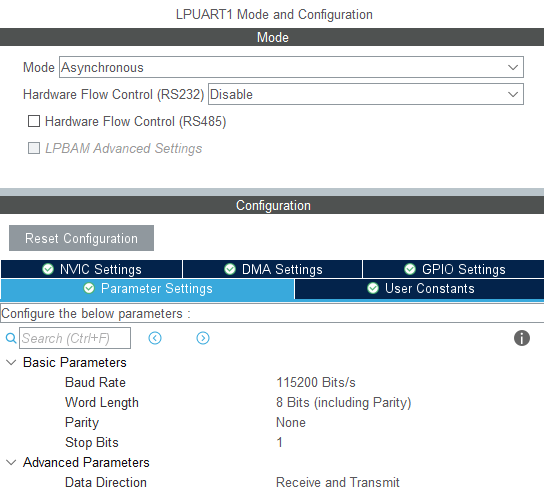The height and width of the screenshot is (494, 544).
Task: Enable Hardware Flow Control (RS485) checkbox
Action: tap(34, 121)
